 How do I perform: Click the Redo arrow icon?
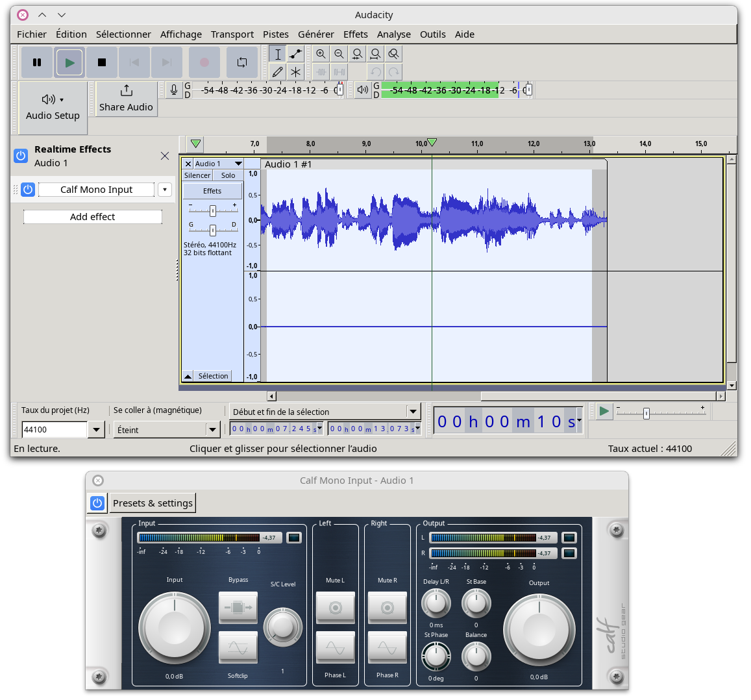pyautogui.click(x=394, y=72)
